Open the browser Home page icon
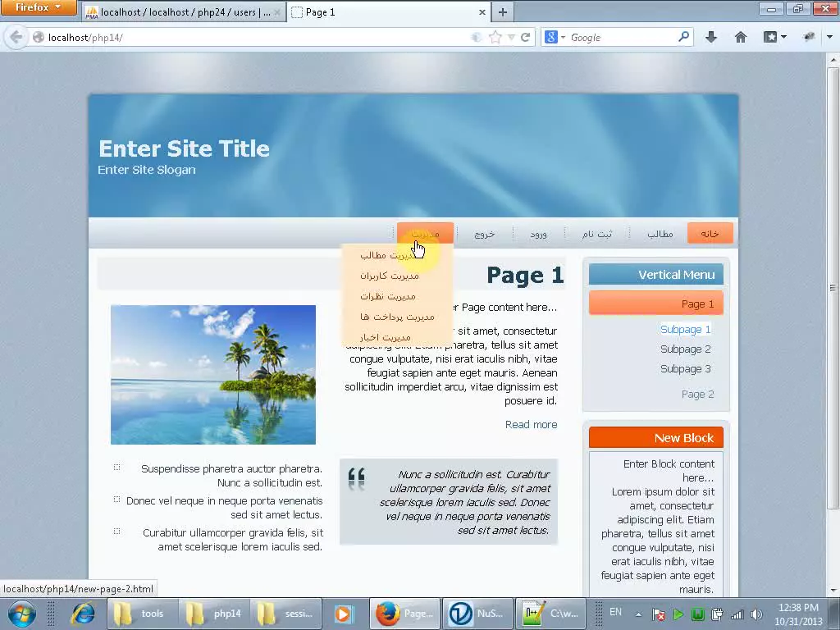This screenshot has height=630, width=840. pyautogui.click(x=741, y=37)
